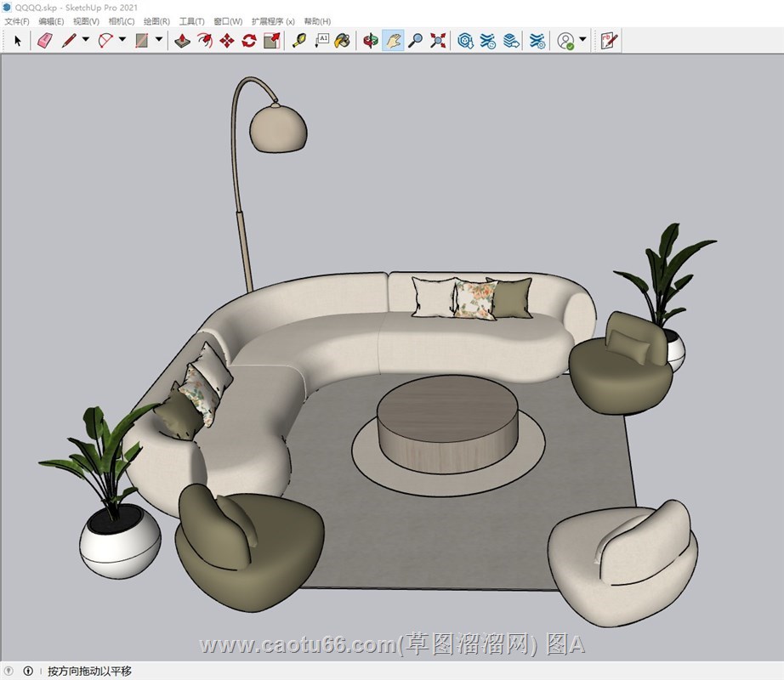Toggle the Zoom magnifier tool
The height and width of the screenshot is (680, 784).
tap(415, 40)
